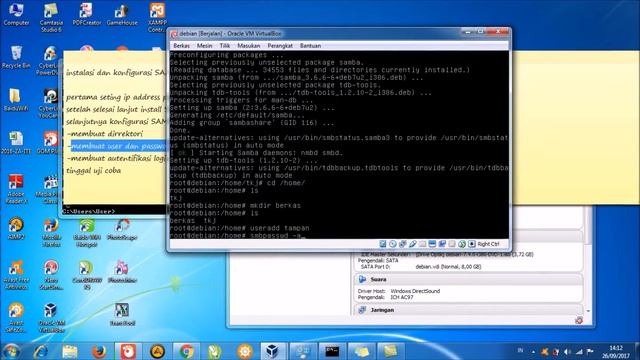Screen dimensions: 640x360
Task: Open the network status tray icon
Action: [579, 351]
